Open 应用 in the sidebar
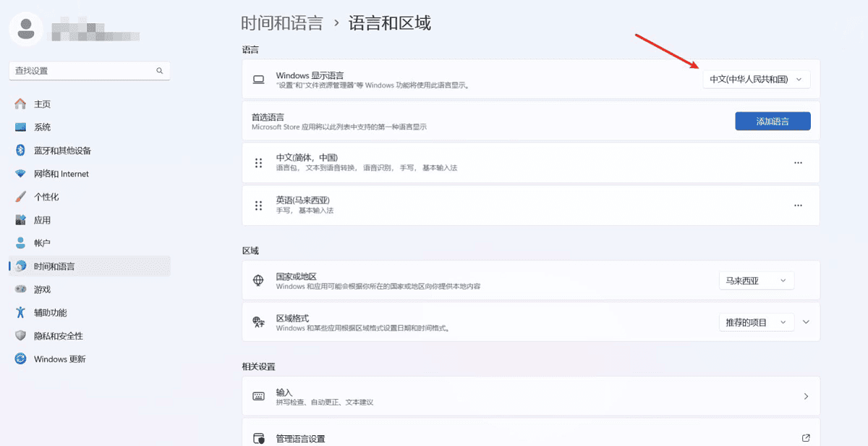This screenshot has width=868, height=446. [x=90, y=220]
